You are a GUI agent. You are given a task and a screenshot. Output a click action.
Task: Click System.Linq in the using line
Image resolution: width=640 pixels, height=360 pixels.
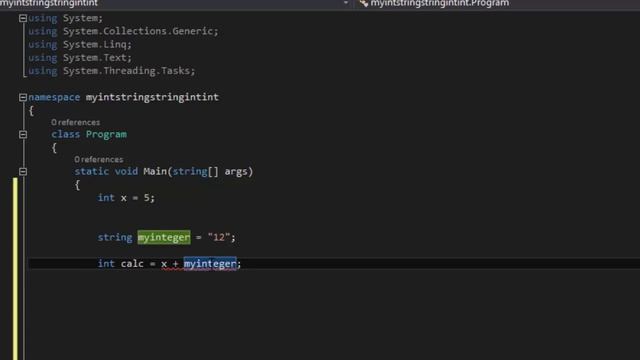pos(95,44)
